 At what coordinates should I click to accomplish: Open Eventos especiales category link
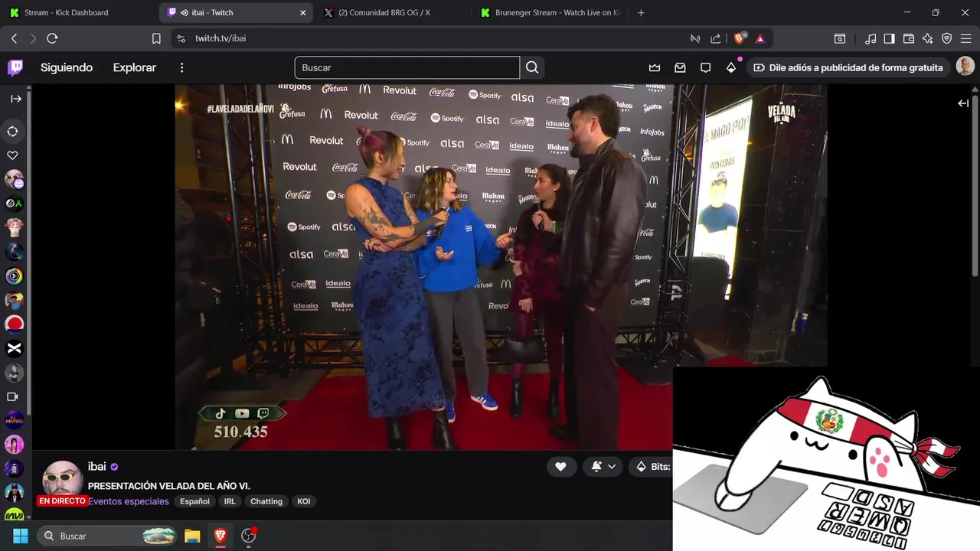pyautogui.click(x=129, y=501)
